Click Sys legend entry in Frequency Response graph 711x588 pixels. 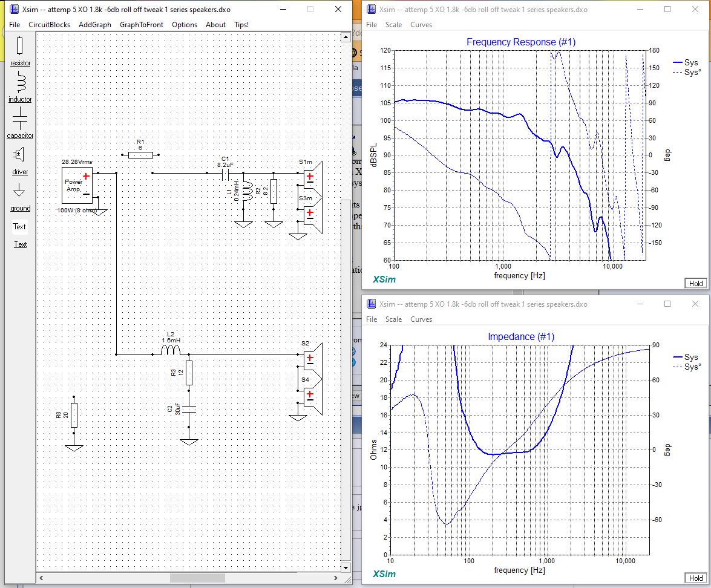click(686, 62)
